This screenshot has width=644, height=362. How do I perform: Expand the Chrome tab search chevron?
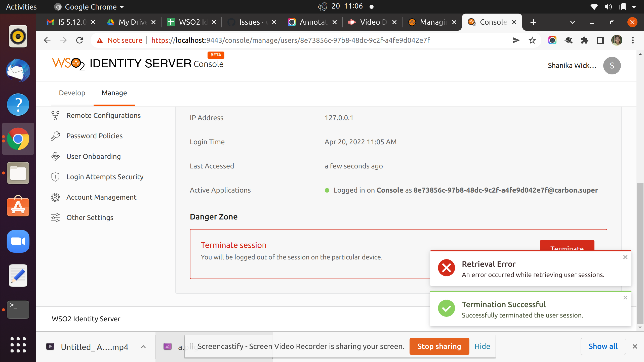(572, 22)
